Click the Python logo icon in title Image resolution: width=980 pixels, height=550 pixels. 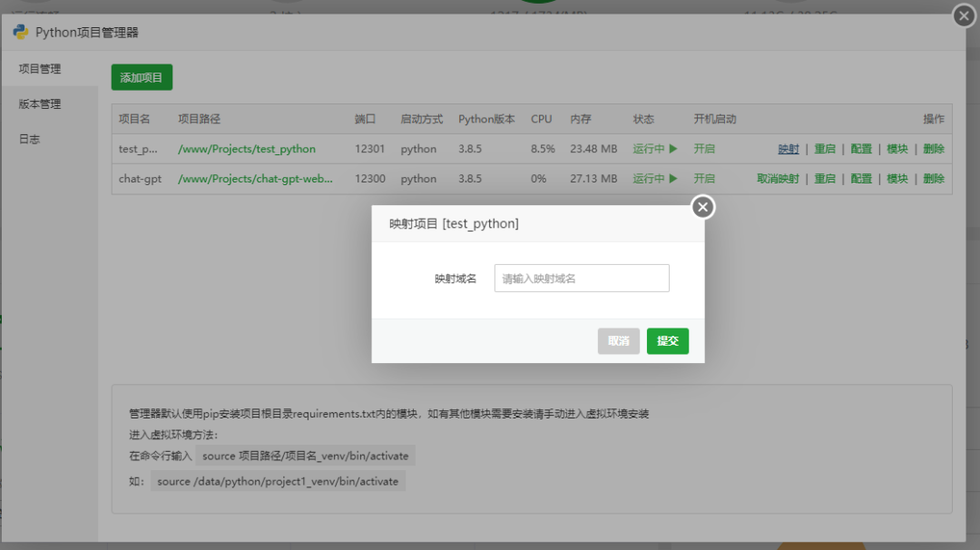pos(20,32)
